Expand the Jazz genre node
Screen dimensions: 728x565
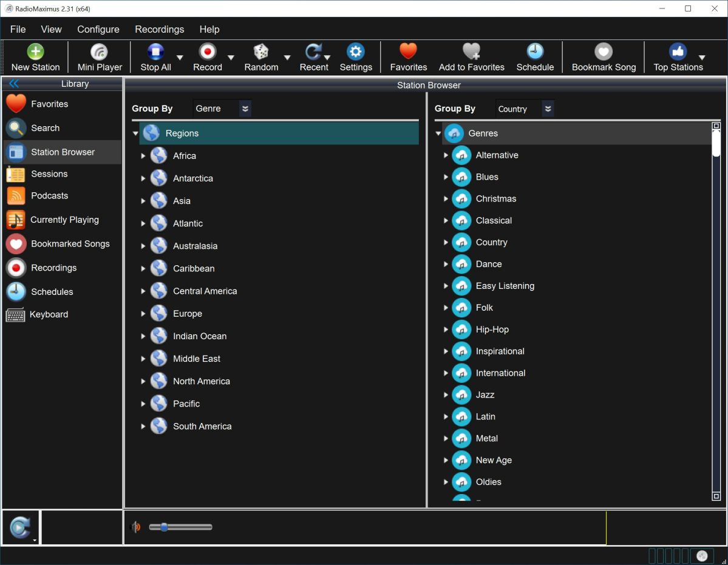(446, 394)
